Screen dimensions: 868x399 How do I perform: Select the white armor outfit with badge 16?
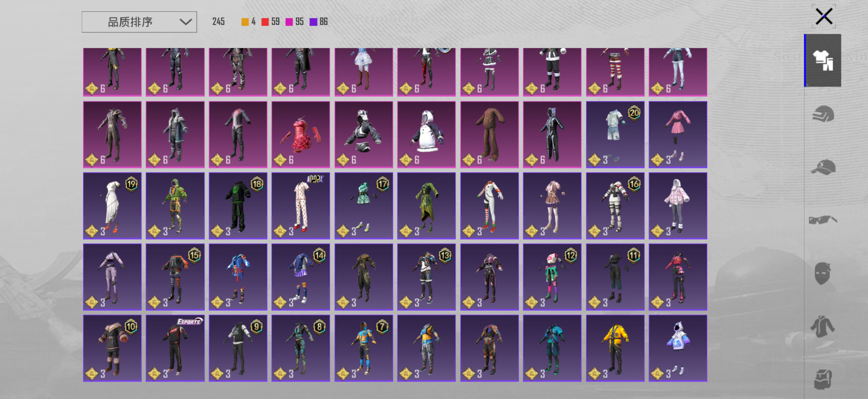click(x=615, y=206)
